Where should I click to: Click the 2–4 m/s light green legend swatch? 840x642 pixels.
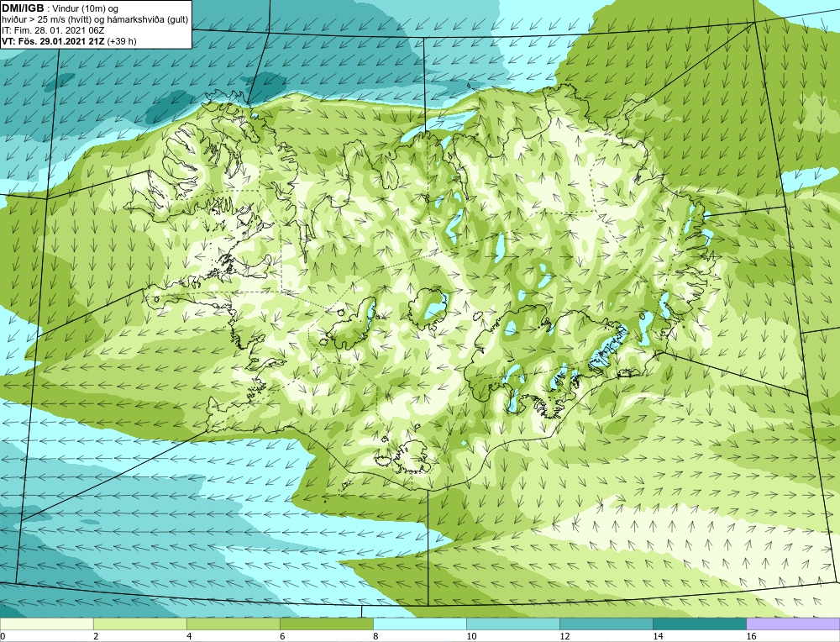tap(139, 624)
